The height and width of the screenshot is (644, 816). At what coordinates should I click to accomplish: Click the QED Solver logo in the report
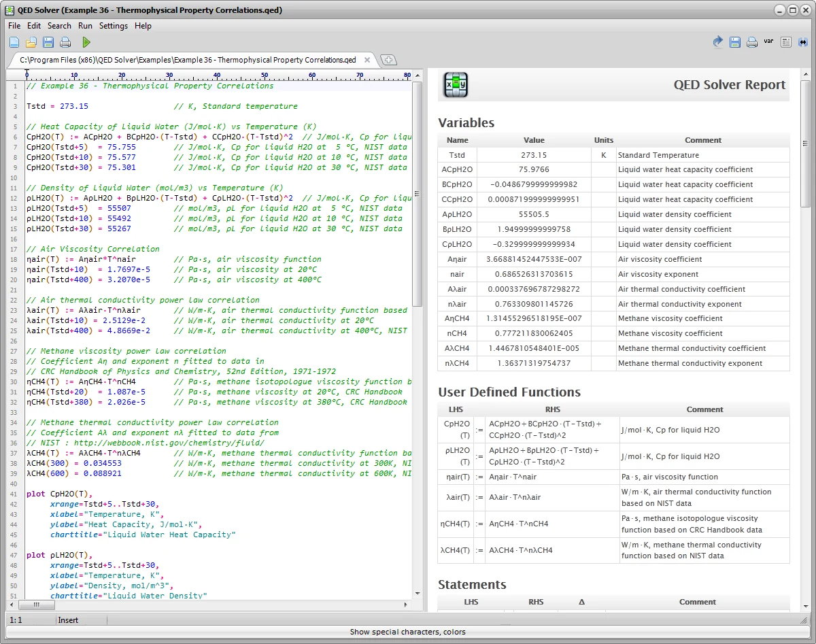[456, 85]
